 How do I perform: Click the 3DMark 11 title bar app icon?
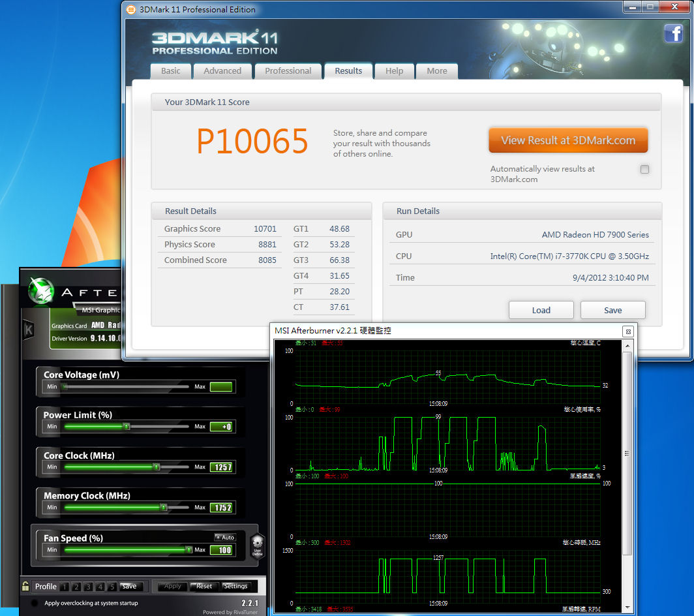131,9
